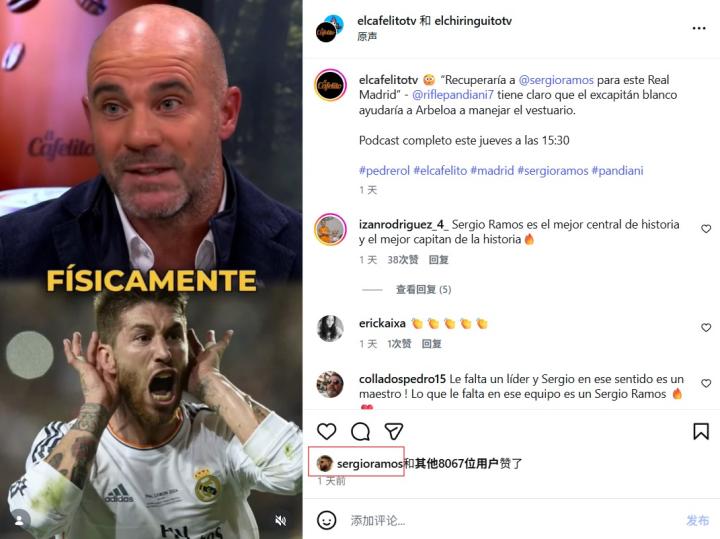Click the 发布 post button

pyautogui.click(x=698, y=521)
